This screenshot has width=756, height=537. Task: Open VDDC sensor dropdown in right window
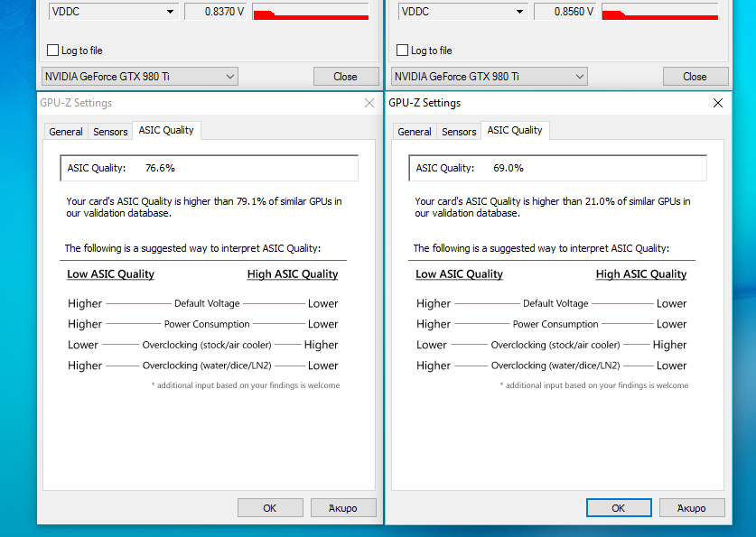pyautogui.click(x=463, y=12)
